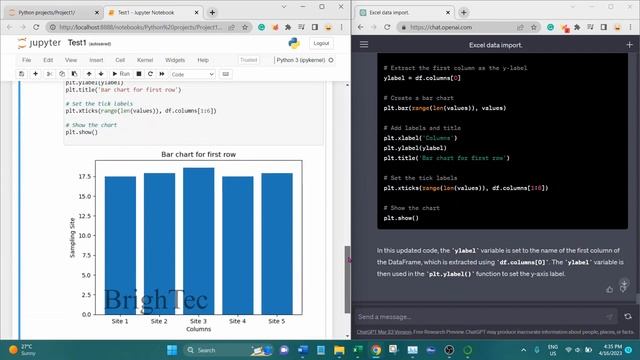
Task: Open the Kernel menu in Jupyter
Action: [x=145, y=60]
